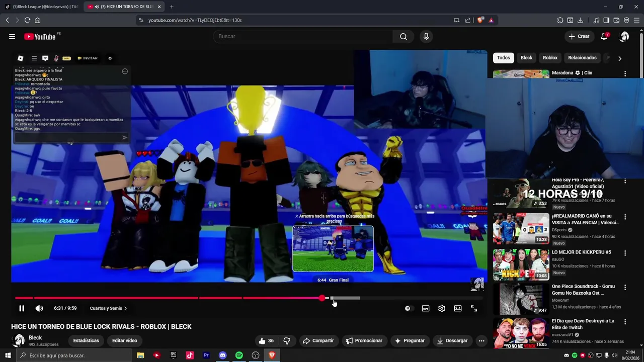Open the Compartir share button
This screenshot has height=362, width=644.
[x=318, y=340]
